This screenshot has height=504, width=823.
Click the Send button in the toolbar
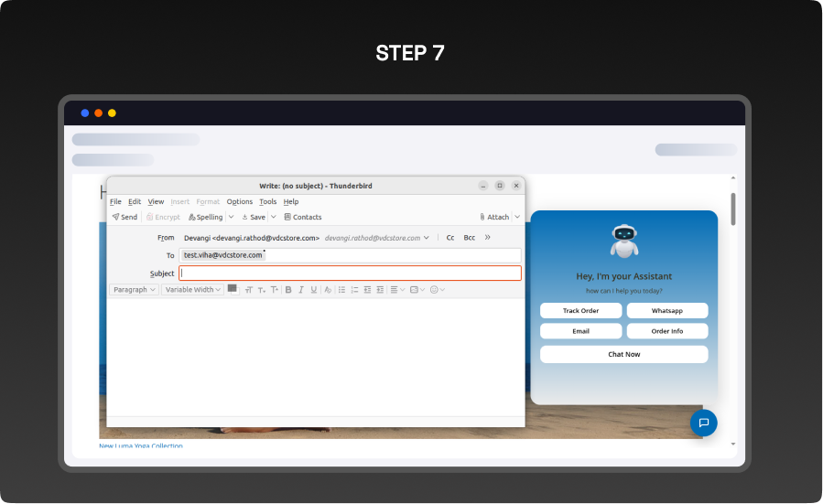point(125,217)
